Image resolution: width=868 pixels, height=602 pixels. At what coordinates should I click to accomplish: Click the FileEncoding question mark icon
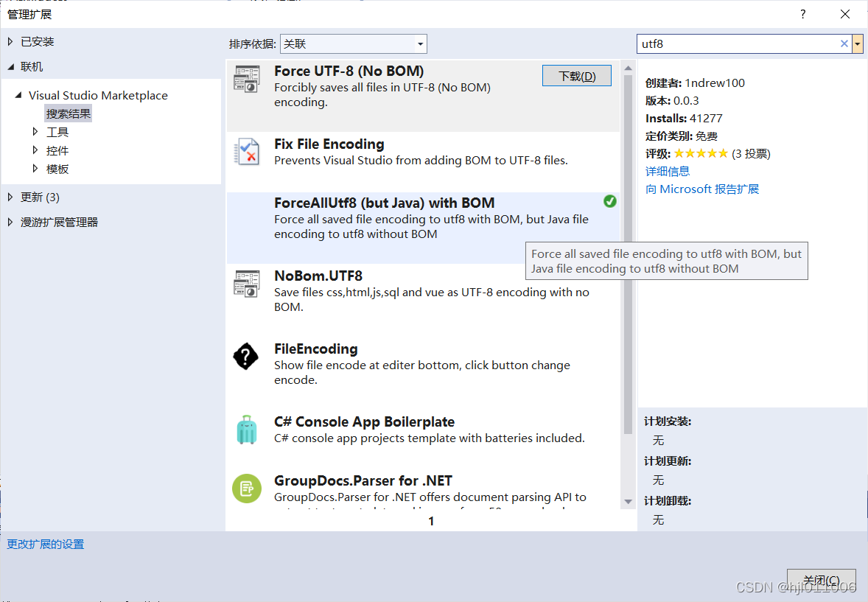click(246, 357)
